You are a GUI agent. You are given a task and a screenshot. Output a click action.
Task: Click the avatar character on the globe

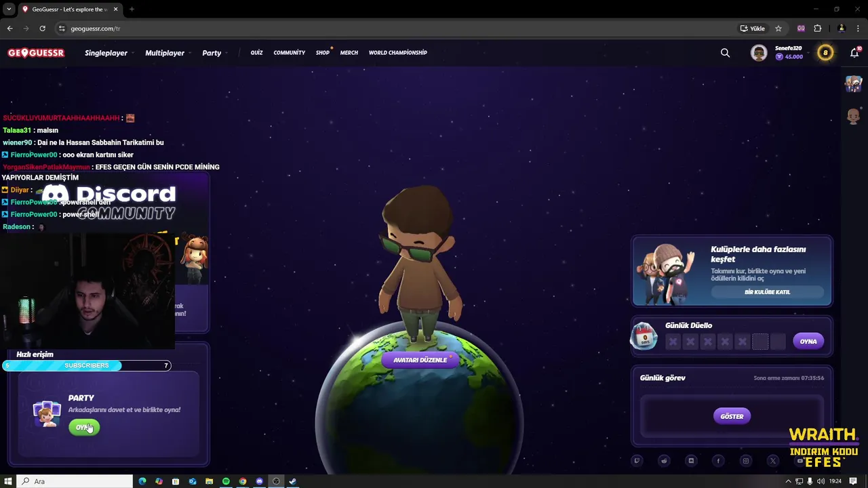(419, 264)
